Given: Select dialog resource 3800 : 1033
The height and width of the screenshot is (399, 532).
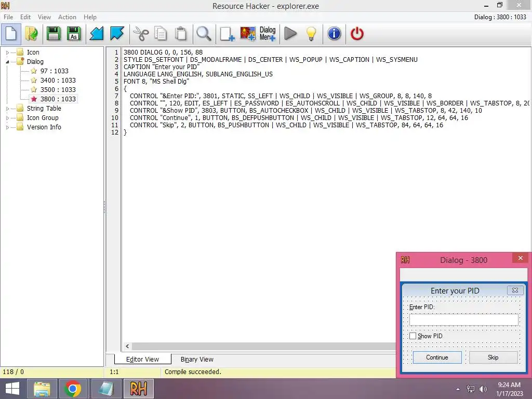Looking at the screenshot, I should click(x=58, y=99).
